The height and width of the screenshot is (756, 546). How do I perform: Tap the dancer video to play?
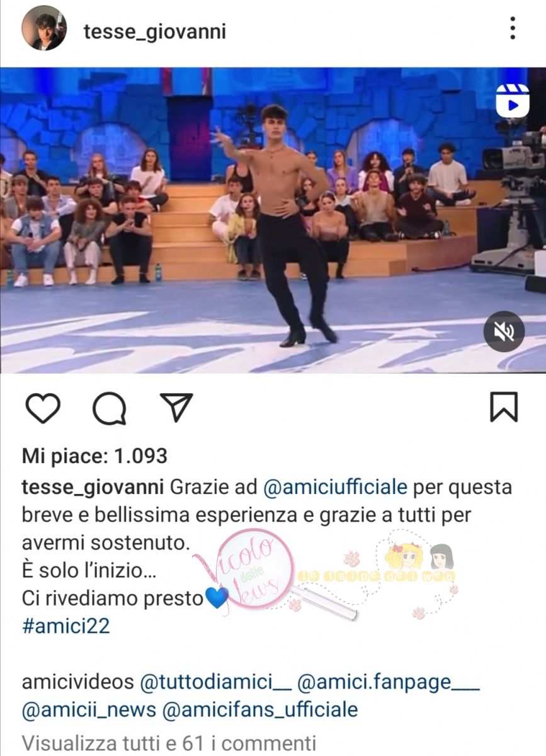pyautogui.click(x=273, y=220)
